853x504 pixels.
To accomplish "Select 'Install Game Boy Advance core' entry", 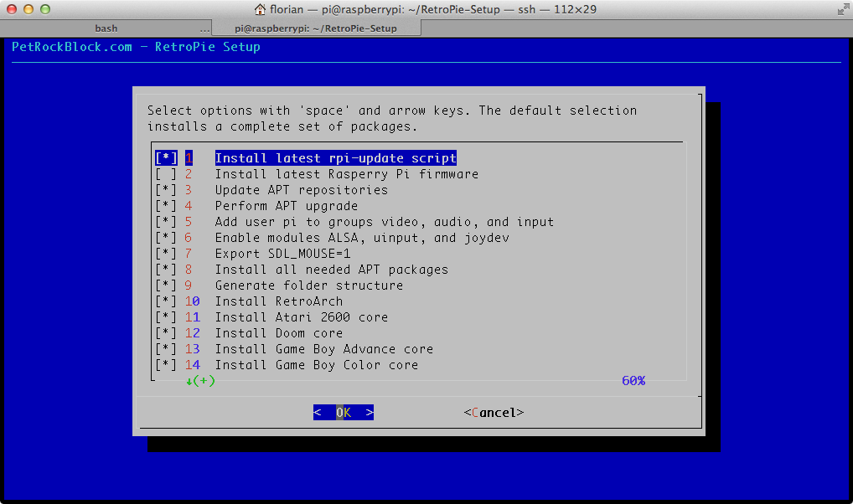I will point(323,349).
